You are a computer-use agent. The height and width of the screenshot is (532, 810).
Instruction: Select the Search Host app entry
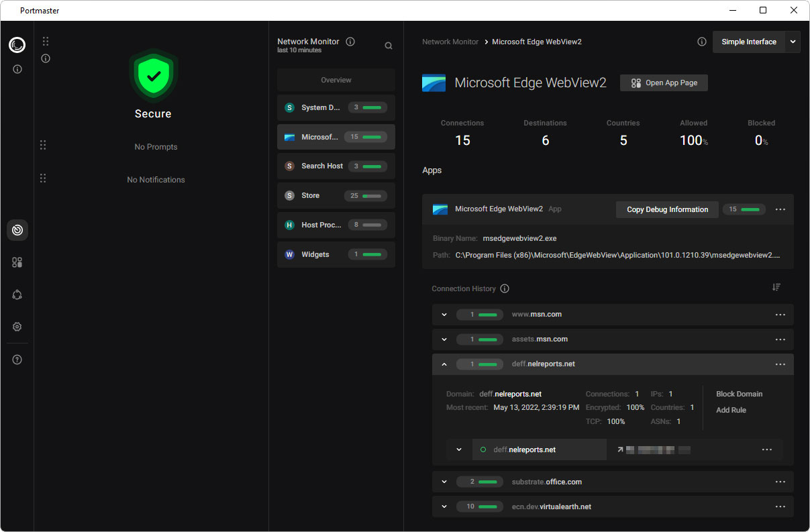pos(336,166)
